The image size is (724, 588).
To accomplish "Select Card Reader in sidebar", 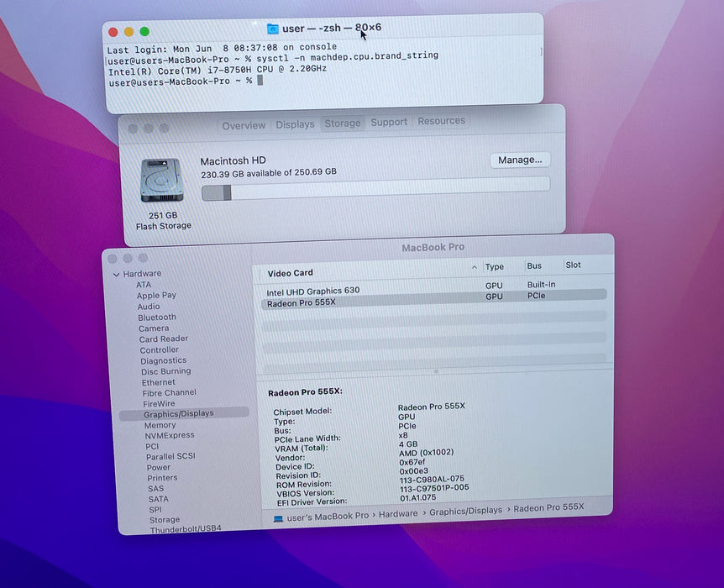I will 164,339.
